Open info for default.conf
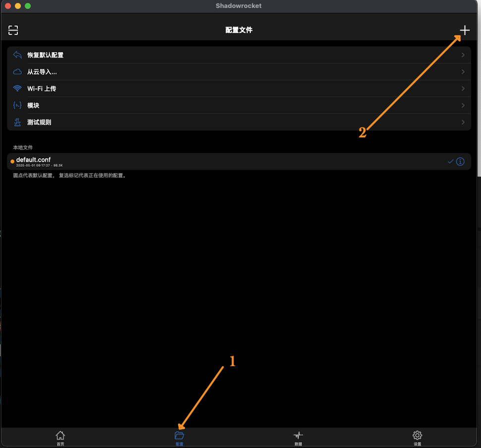Image resolution: width=481 pixels, height=448 pixels. pos(460,161)
